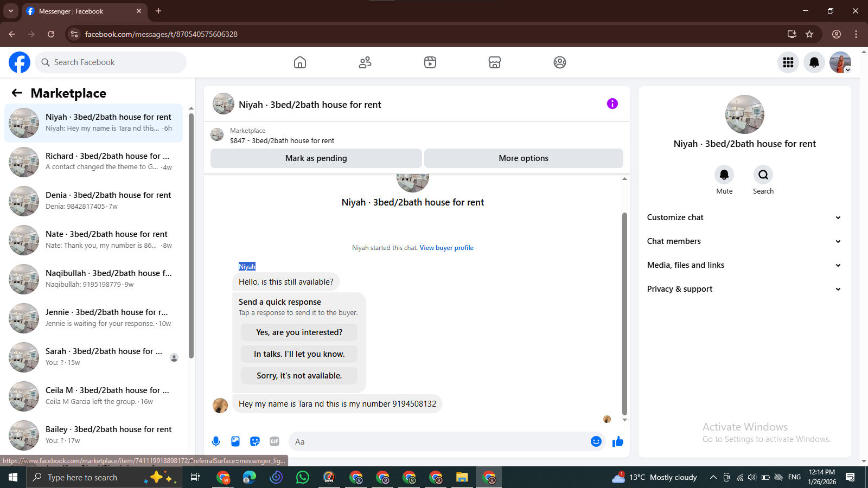Open More options for listing
This screenshot has height=488, width=868.
tap(524, 158)
